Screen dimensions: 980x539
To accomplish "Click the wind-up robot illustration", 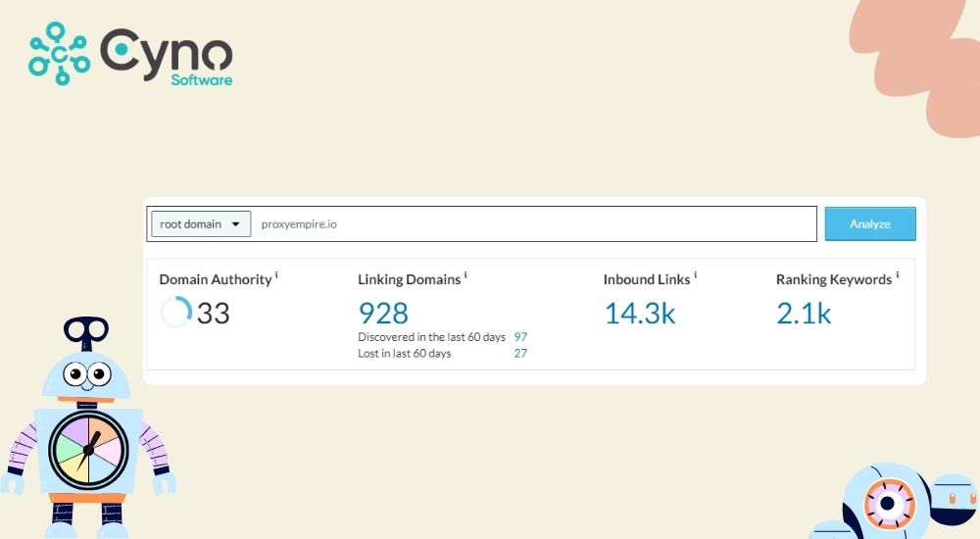I will point(86,431).
